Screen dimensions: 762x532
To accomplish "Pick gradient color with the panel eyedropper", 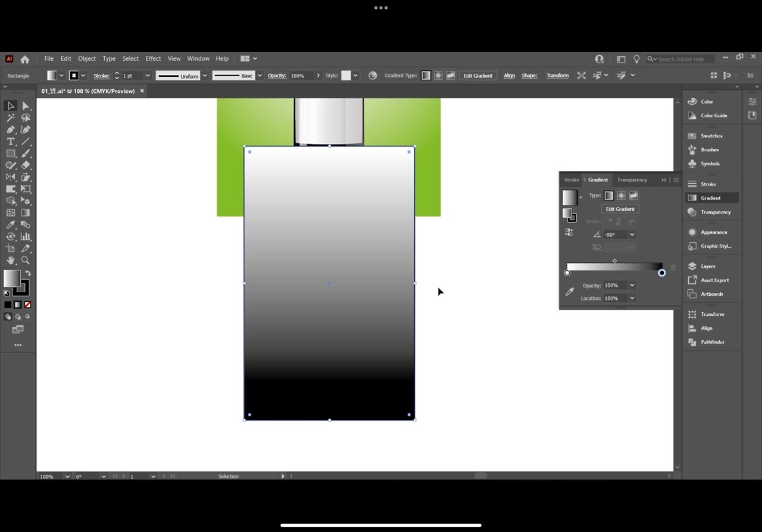I will pos(570,292).
